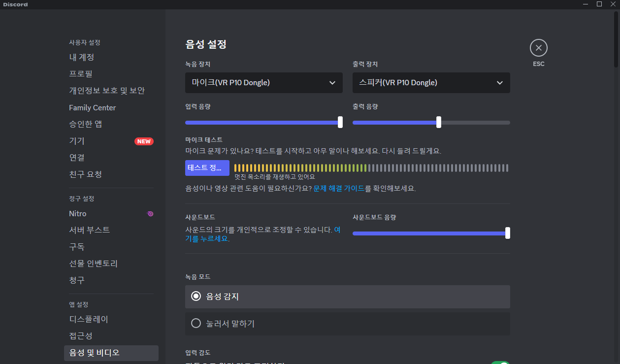Toggle the 입력 감도 auto-sensitivity switch
The image size is (620, 364).
(500, 363)
